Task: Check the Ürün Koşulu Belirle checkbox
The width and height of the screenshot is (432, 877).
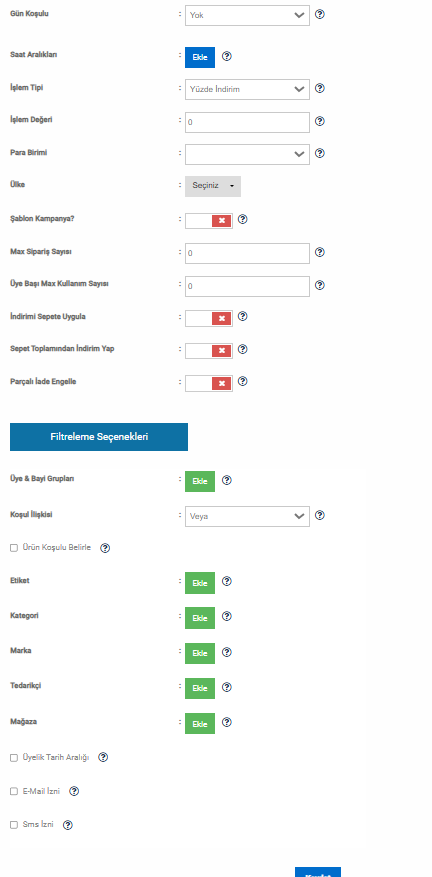Action: [14, 548]
